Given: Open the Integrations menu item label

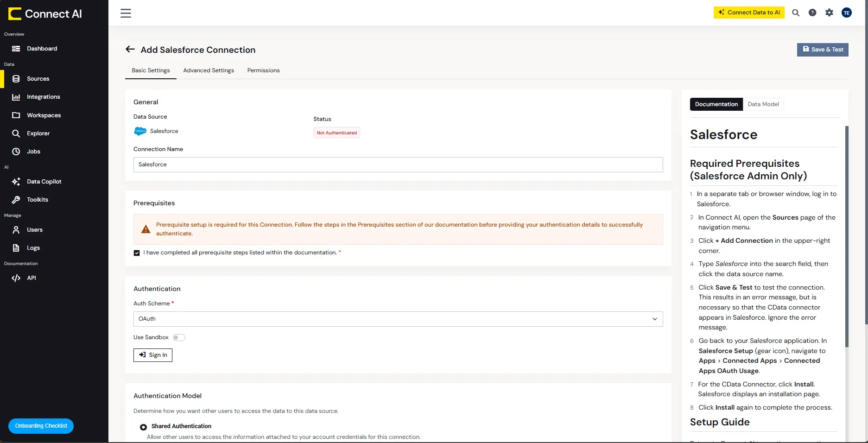Looking at the screenshot, I should [x=44, y=97].
